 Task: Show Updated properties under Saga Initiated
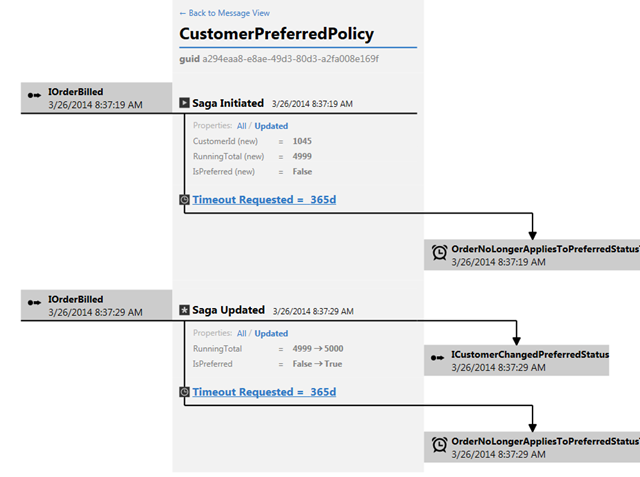point(271,126)
